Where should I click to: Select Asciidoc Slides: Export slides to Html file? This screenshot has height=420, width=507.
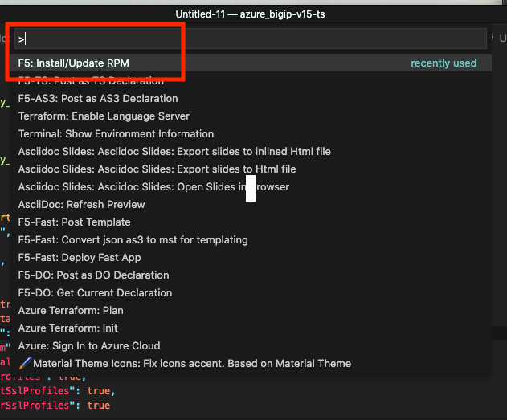click(x=157, y=169)
